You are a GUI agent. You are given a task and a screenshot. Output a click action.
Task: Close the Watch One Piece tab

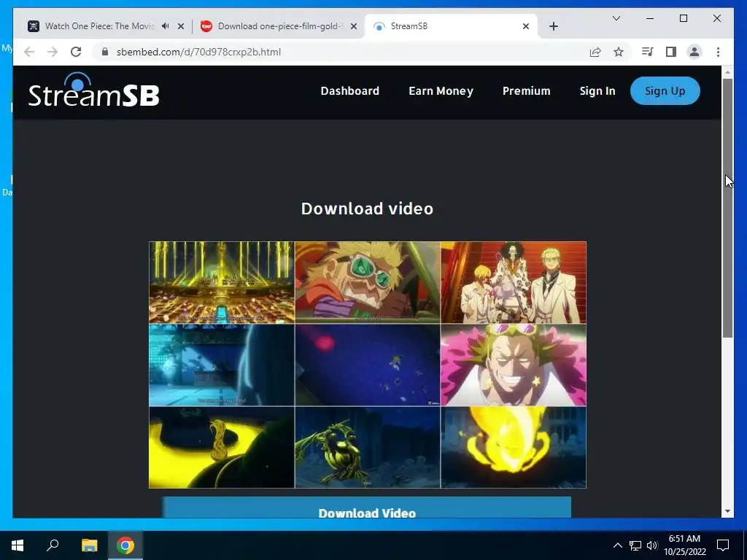pyautogui.click(x=181, y=26)
